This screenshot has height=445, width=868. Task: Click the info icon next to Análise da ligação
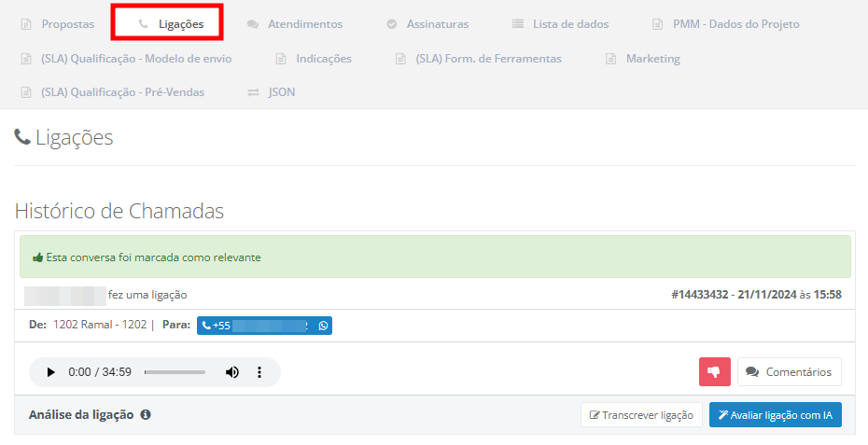[x=146, y=414]
